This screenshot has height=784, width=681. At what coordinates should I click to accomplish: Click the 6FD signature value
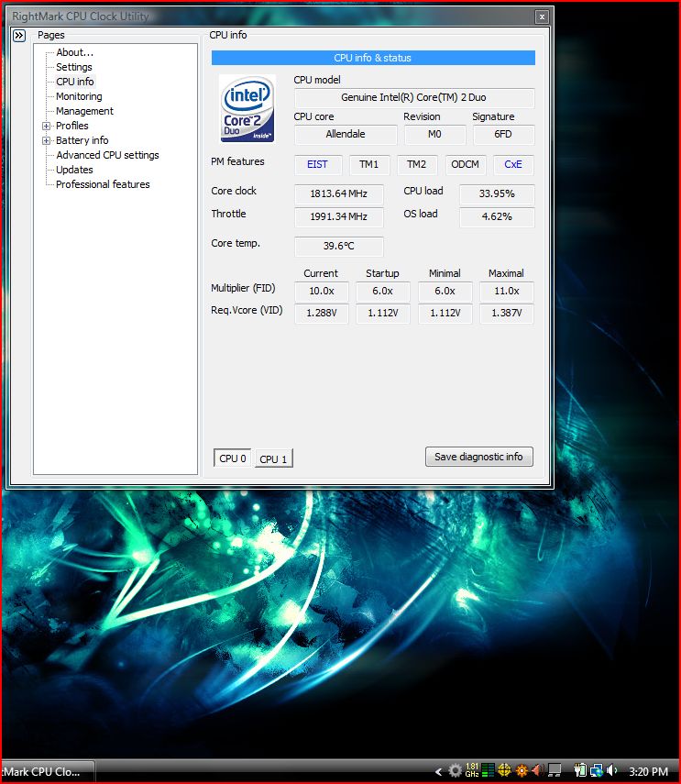tap(503, 134)
